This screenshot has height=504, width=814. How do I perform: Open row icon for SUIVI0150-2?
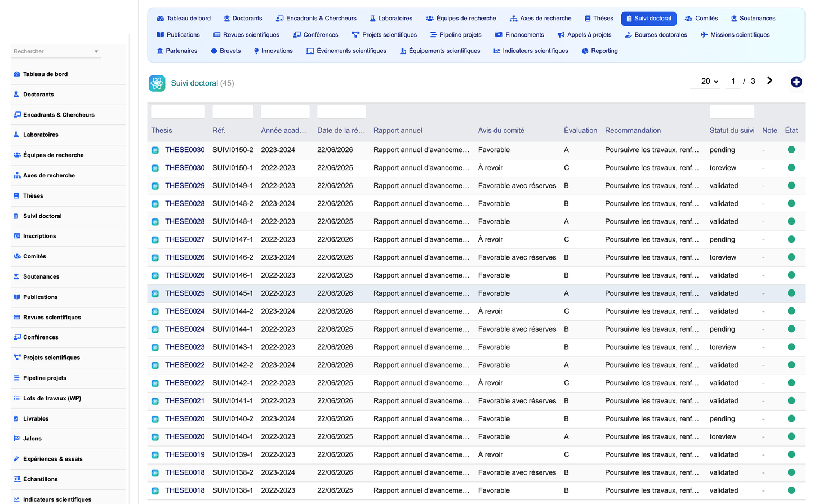click(x=155, y=150)
